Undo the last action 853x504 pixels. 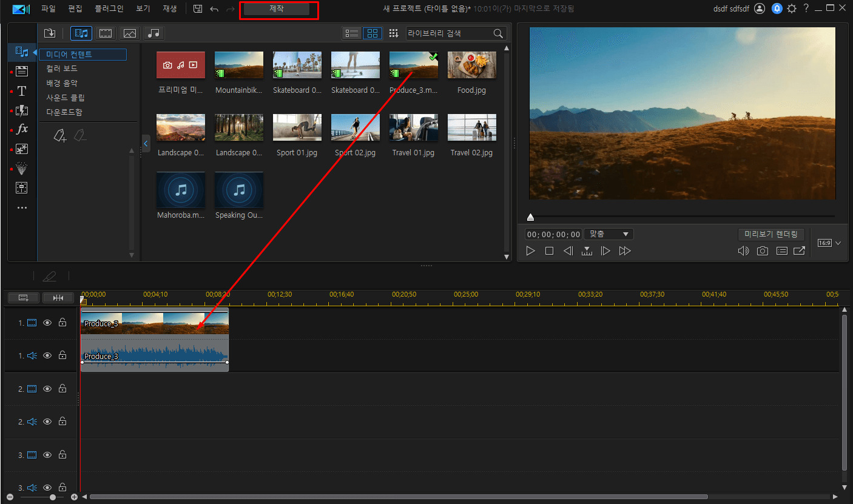coord(214,8)
